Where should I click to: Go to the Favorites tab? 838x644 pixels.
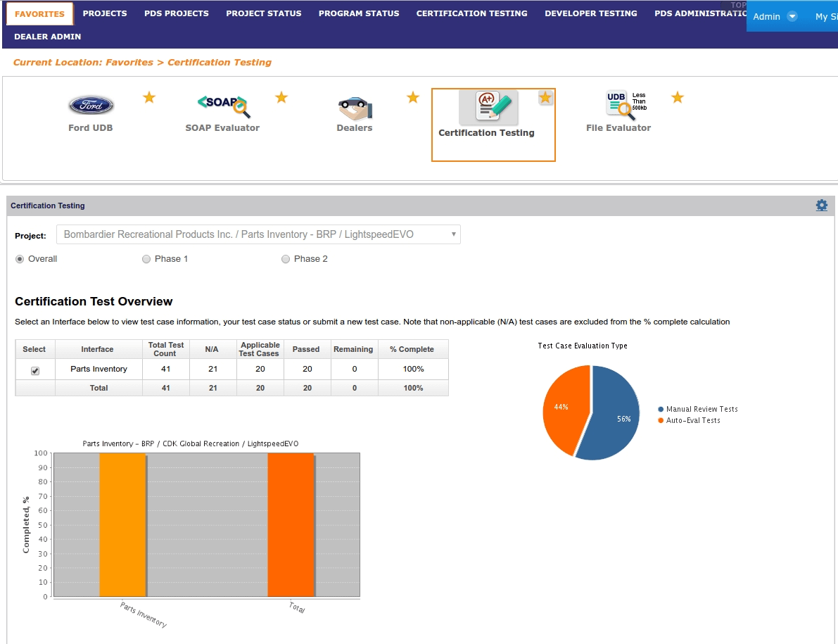tap(39, 14)
